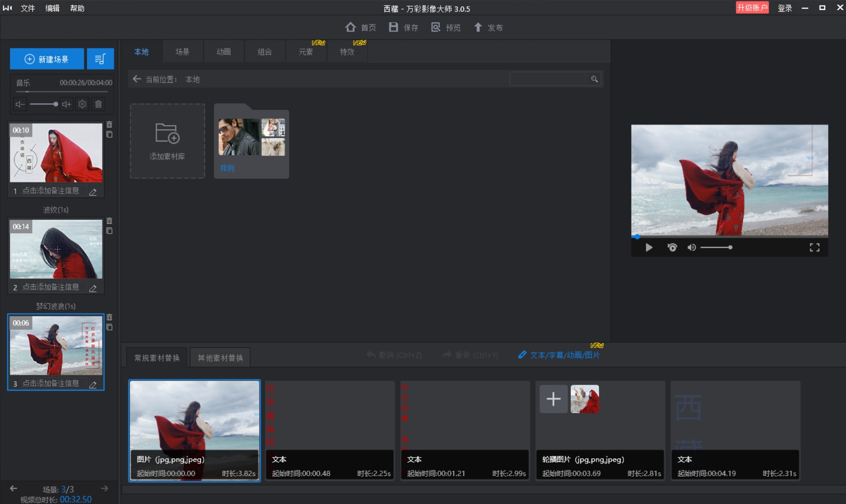The height and width of the screenshot is (504, 846).
Task: Open the 常规素材替换 tab
Action: click(x=157, y=358)
